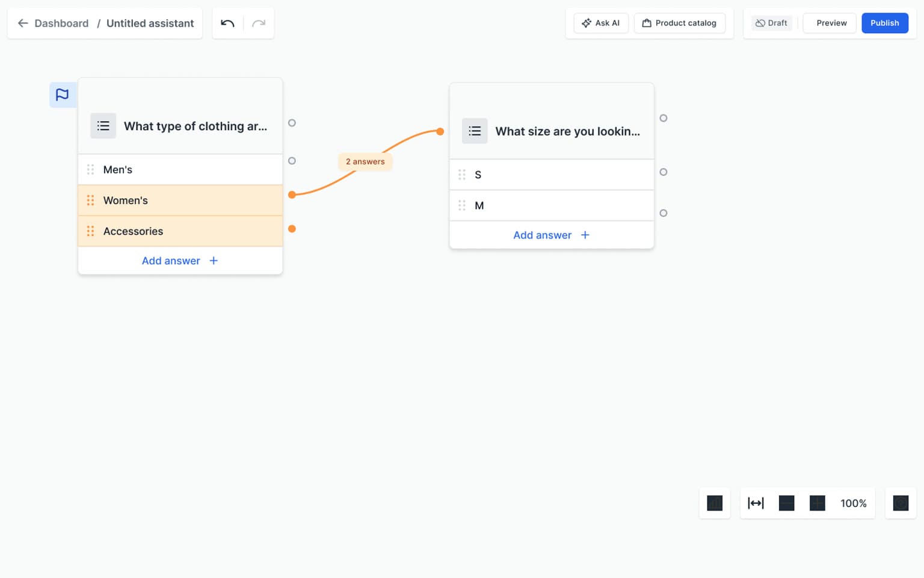Click the size question title text
Image resolution: width=924 pixels, height=578 pixels.
point(567,131)
